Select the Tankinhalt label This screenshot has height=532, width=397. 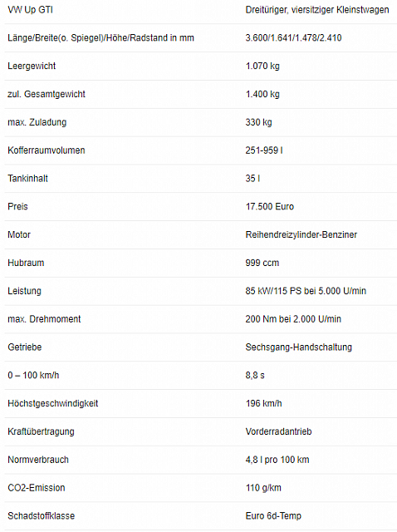(27, 179)
